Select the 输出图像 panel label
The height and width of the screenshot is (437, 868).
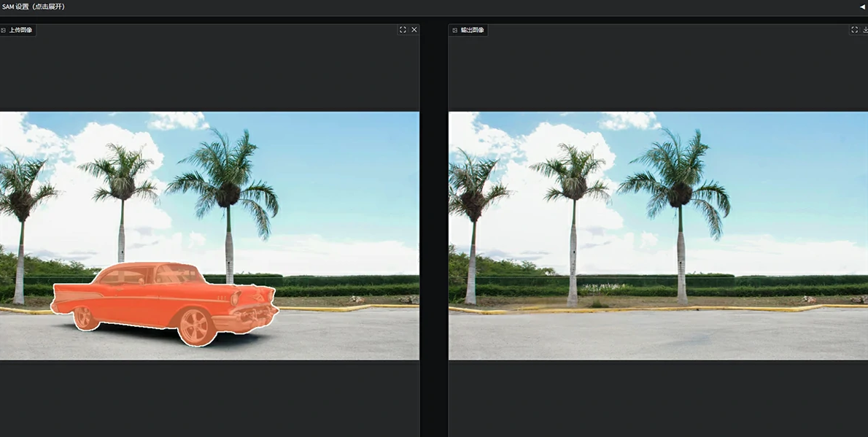(472, 31)
